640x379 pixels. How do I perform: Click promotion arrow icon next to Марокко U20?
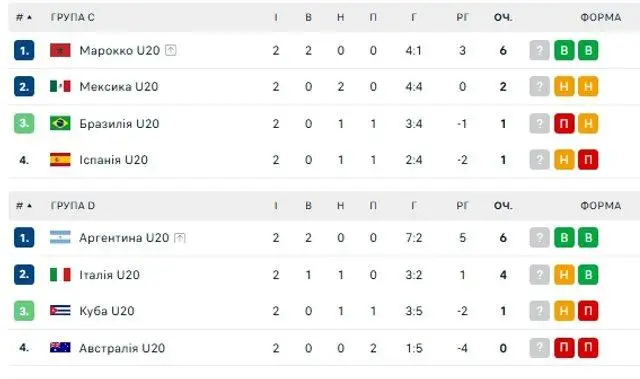click(171, 51)
